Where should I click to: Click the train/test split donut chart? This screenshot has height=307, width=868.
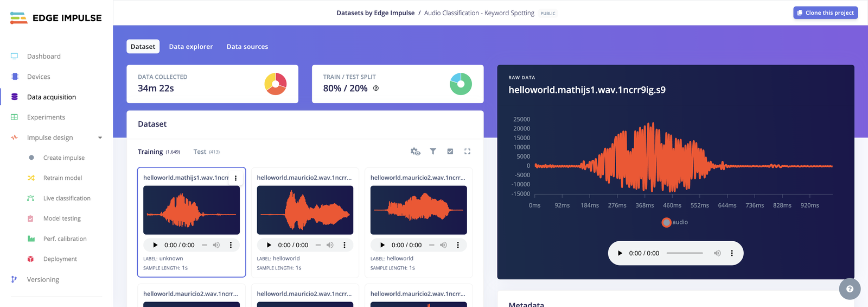461,84
